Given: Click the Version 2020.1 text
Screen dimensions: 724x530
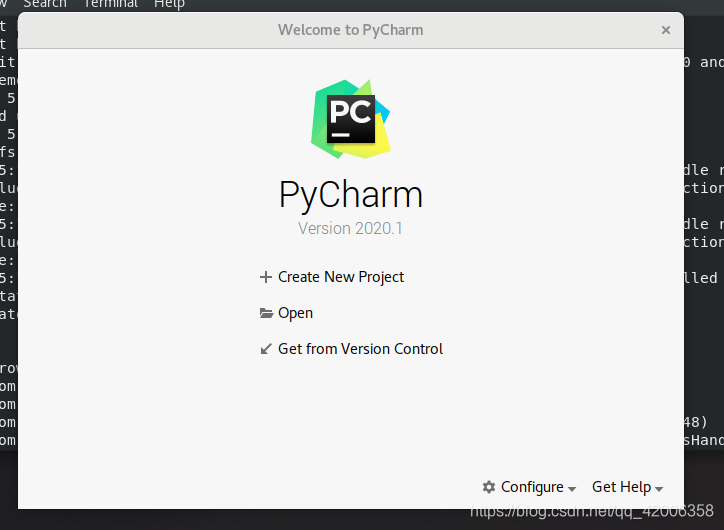Looking at the screenshot, I should click(350, 228).
